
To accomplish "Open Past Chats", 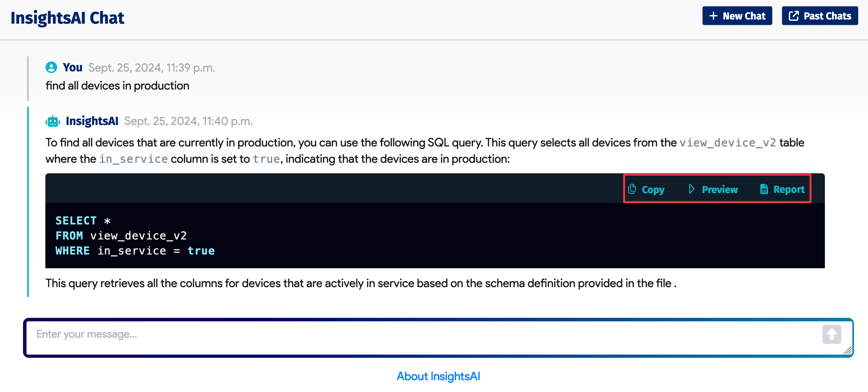I will click(819, 16).
